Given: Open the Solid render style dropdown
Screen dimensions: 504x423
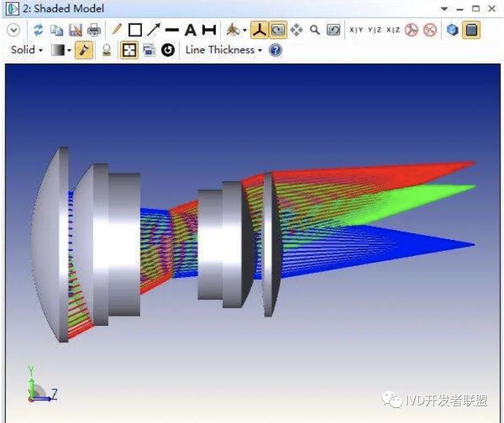Looking at the screenshot, I should click(27, 50).
